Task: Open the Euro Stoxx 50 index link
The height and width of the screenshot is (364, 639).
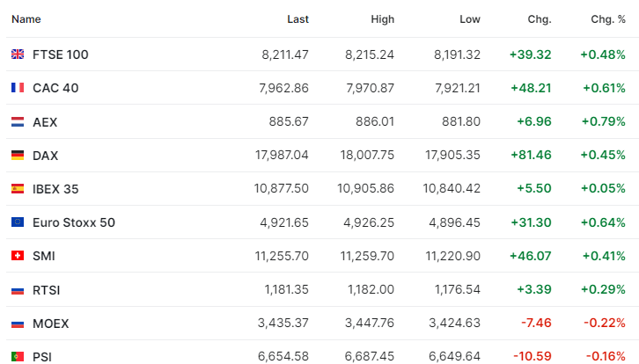Action: (74, 222)
